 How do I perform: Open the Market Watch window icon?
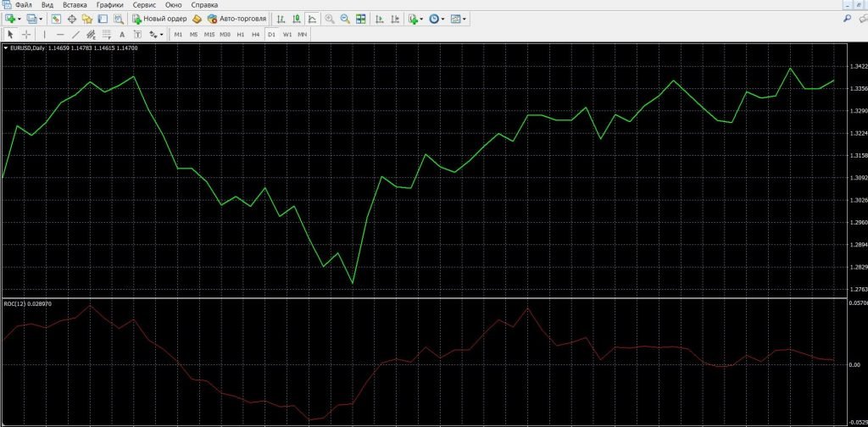pos(56,19)
